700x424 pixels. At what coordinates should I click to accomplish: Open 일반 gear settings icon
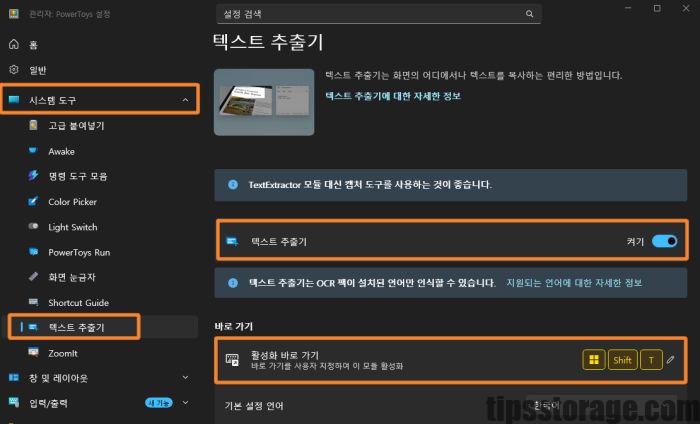click(x=14, y=70)
